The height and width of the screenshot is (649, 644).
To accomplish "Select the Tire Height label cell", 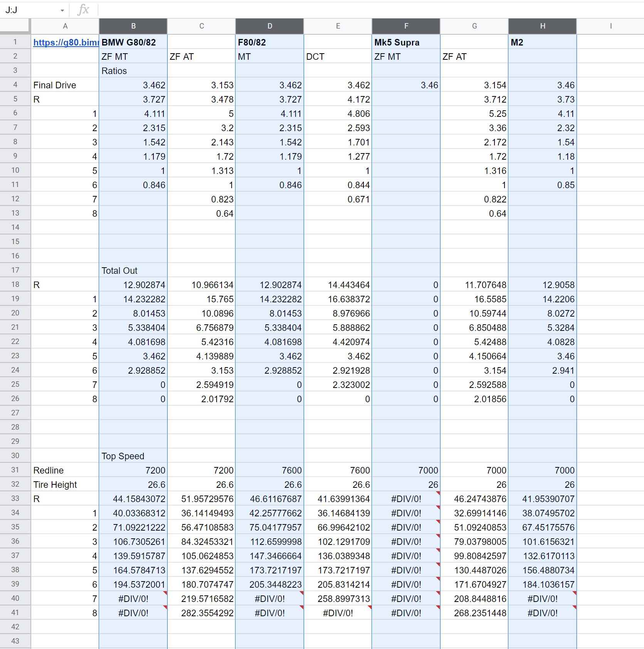I will click(x=65, y=484).
